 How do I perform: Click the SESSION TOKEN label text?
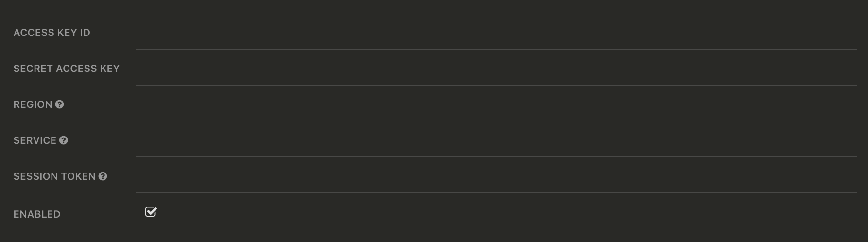click(x=54, y=176)
